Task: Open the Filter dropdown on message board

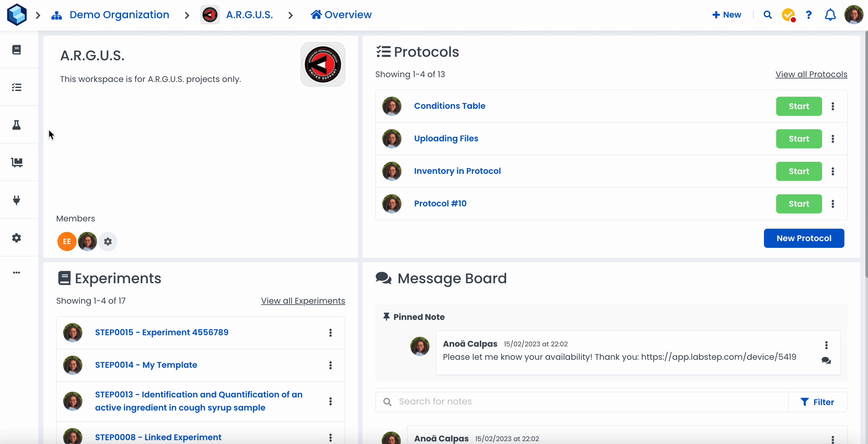Action: click(817, 402)
